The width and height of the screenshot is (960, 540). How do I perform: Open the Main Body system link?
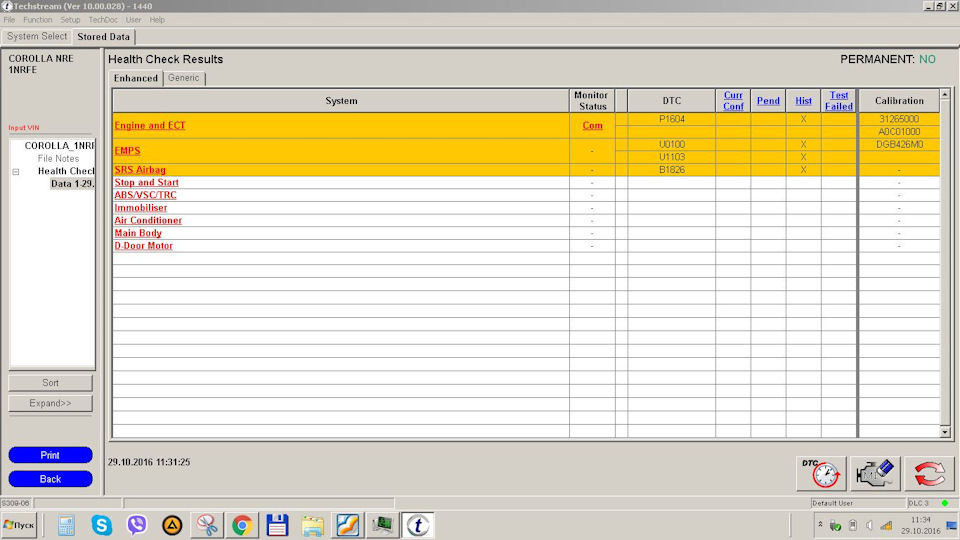tap(138, 233)
